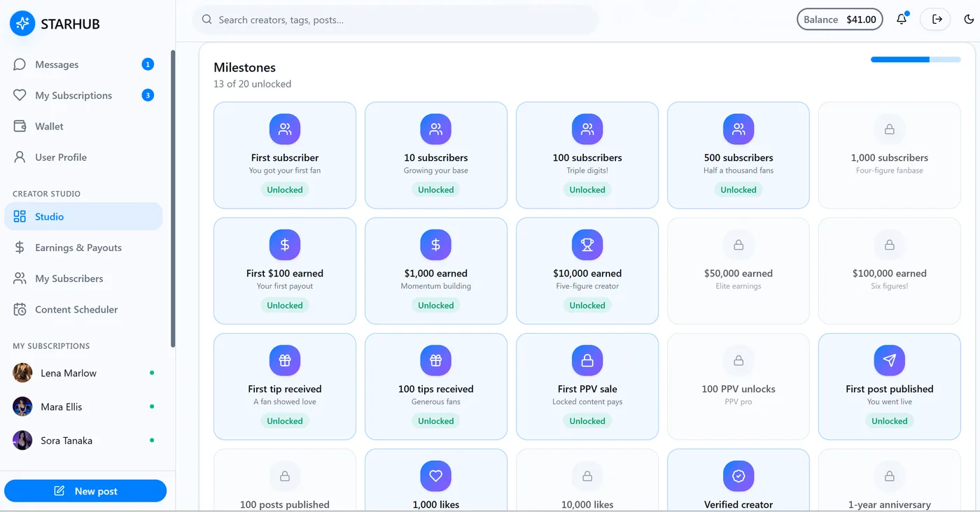This screenshot has width=980, height=512.
Task: Click Unlocked badge on First subscriber
Action: coord(285,190)
